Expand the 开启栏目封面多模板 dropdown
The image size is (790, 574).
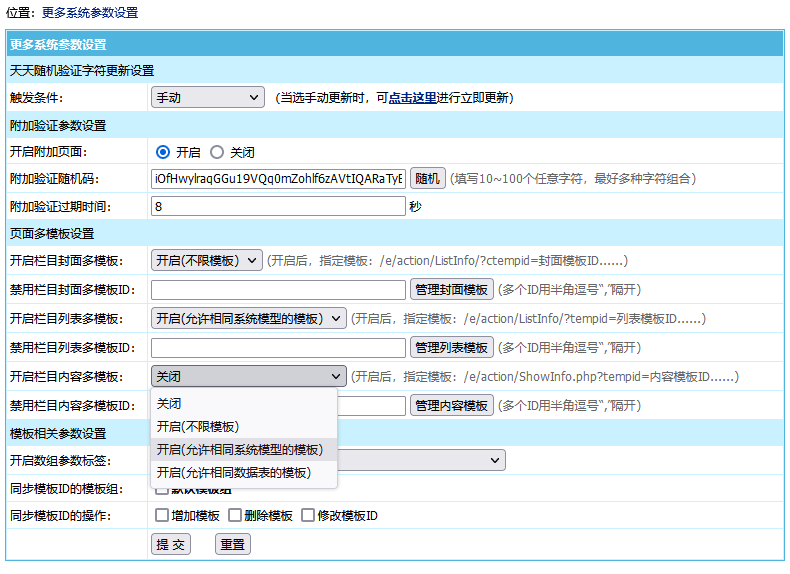point(206,261)
